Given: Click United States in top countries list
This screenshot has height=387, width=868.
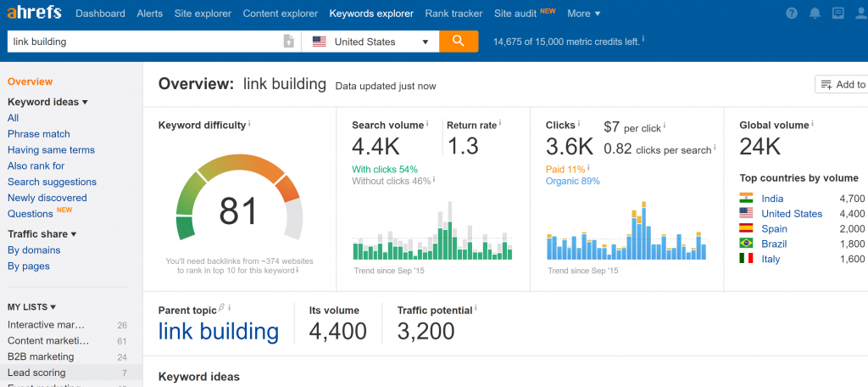Looking at the screenshot, I should click(792, 214).
